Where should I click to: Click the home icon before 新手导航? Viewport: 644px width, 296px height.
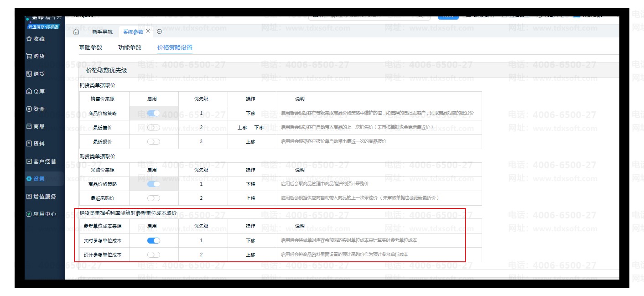point(76,32)
